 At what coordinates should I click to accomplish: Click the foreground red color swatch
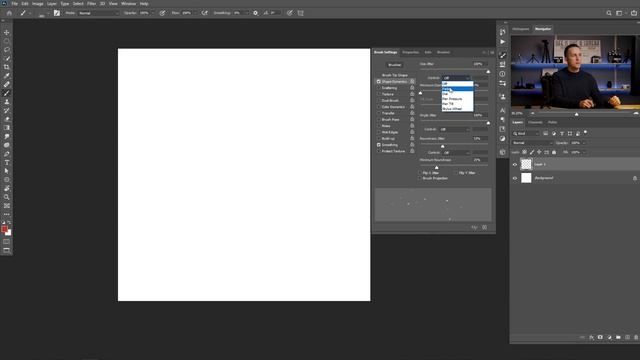pyautogui.click(x=4, y=229)
